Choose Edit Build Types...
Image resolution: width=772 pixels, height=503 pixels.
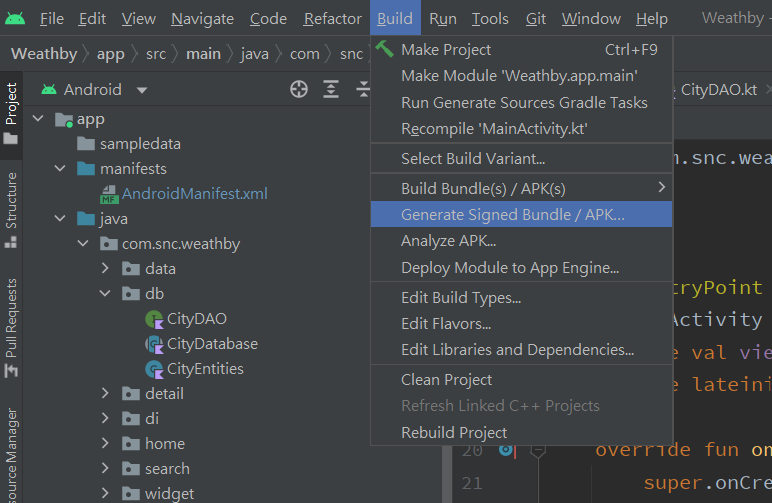521,297
